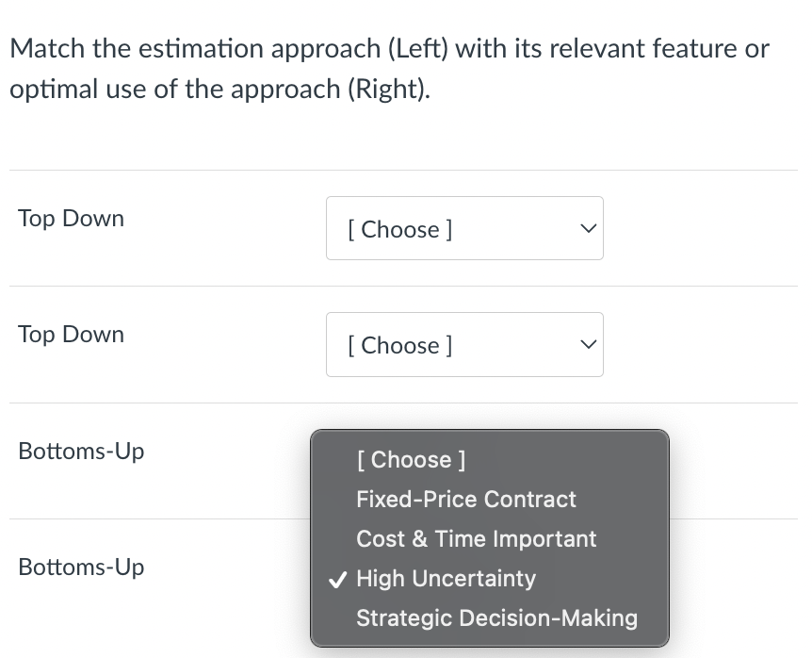Click the first Bottoms-Up row label
Image resolution: width=812 pixels, height=658 pixels.
pos(81,451)
